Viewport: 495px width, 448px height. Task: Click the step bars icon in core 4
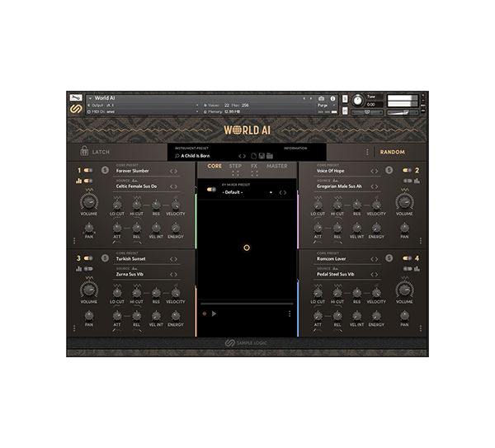pyautogui.click(x=417, y=269)
